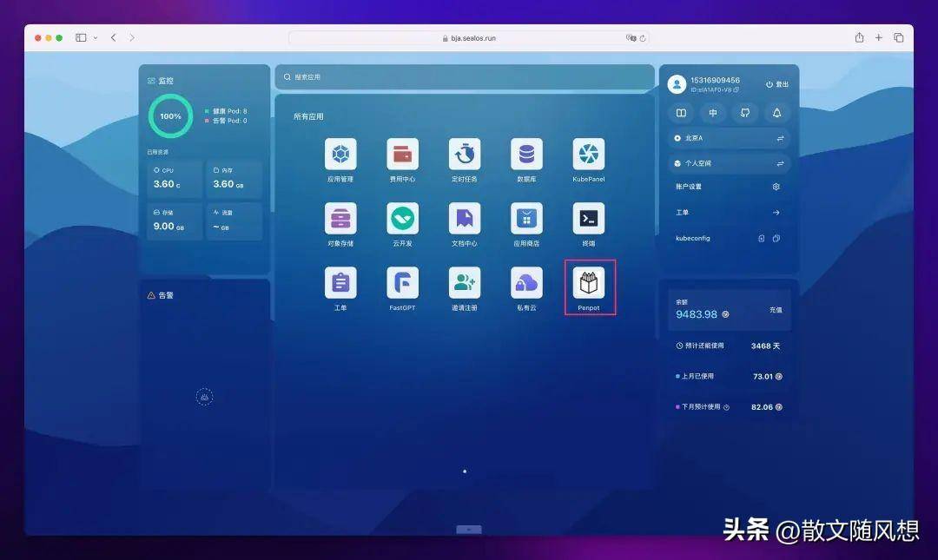
Task: Click the user avatar icon
Action: click(x=677, y=84)
